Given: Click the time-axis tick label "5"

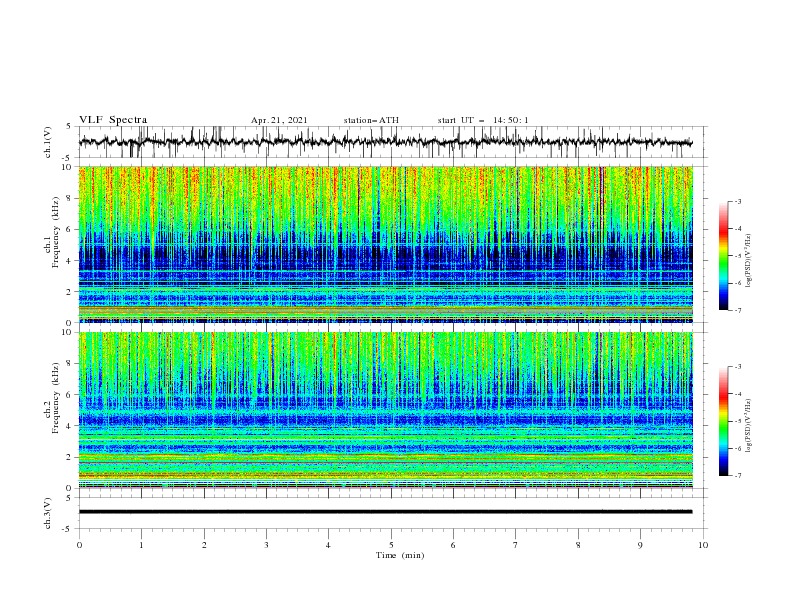Looking at the screenshot, I should (391, 545).
